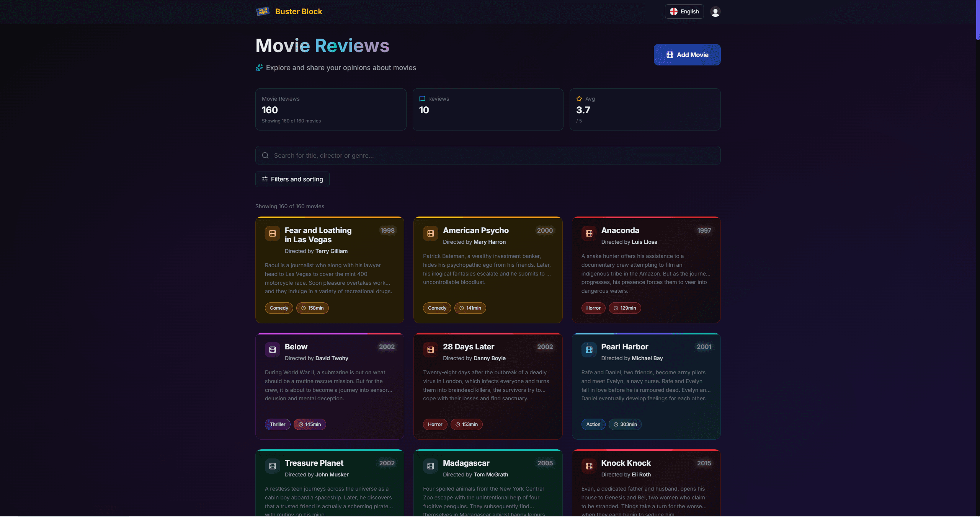Click director name Eli Roth
This screenshot has width=980, height=517.
641,475
